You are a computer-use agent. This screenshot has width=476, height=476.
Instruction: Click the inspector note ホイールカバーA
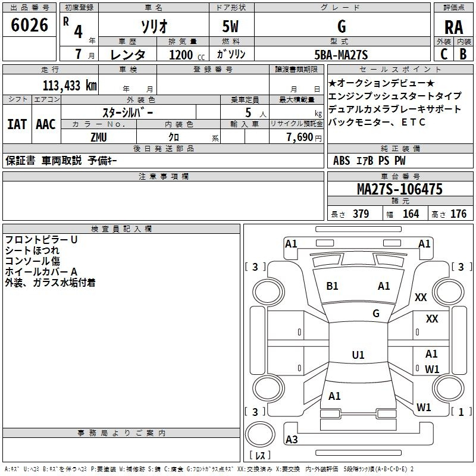pos(41,272)
